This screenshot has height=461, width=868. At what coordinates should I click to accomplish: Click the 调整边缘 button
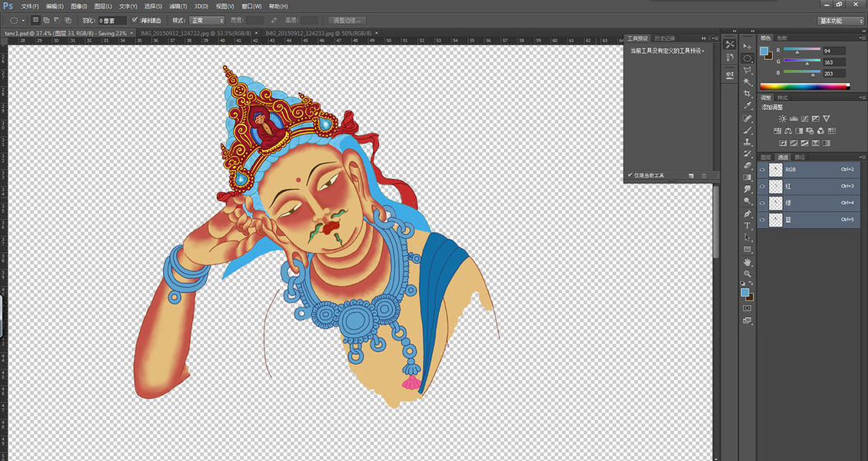coord(347,21)
